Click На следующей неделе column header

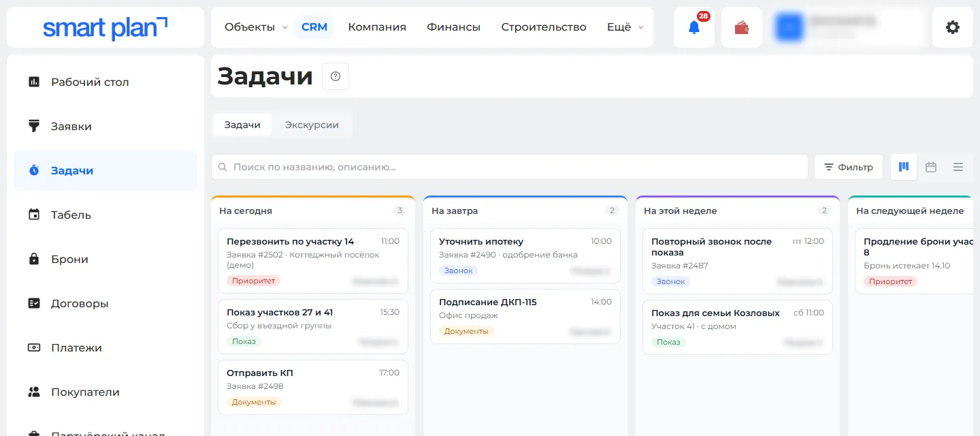910,211
